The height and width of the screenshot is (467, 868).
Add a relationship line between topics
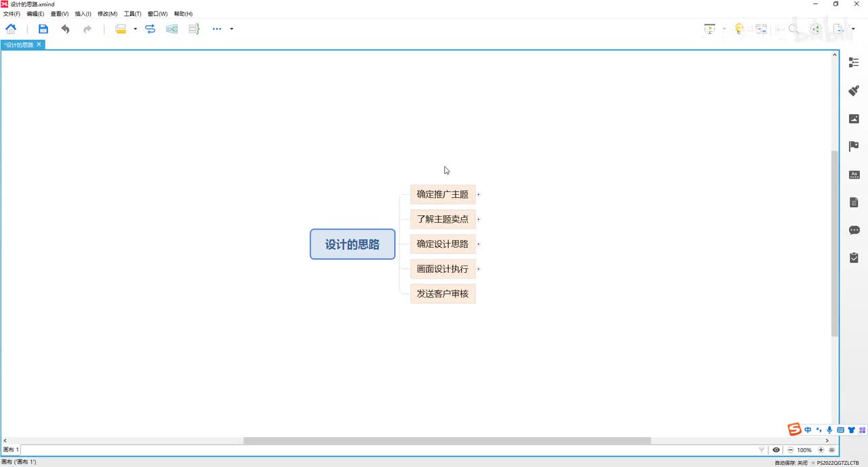click(150, 29)
